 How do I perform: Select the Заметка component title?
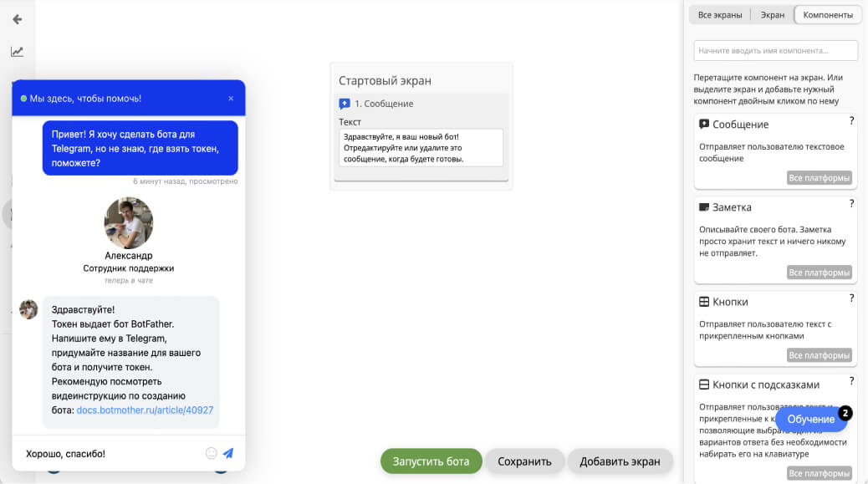pyautogui.click(x=732, y=207)
